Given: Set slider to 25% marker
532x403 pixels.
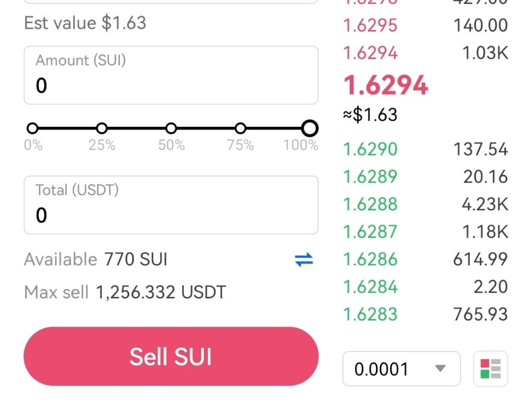Looking at the screenshot, I should click(x=102, y=128).
